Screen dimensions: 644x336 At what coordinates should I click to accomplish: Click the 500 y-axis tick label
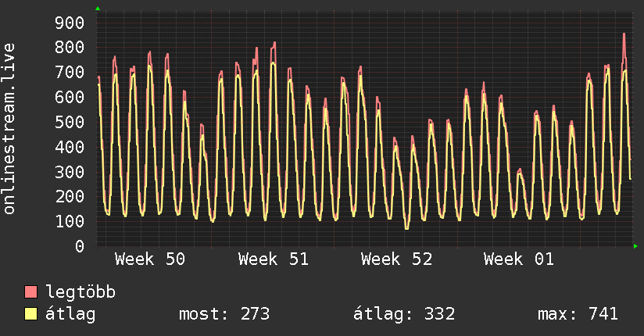click(69, 122)
